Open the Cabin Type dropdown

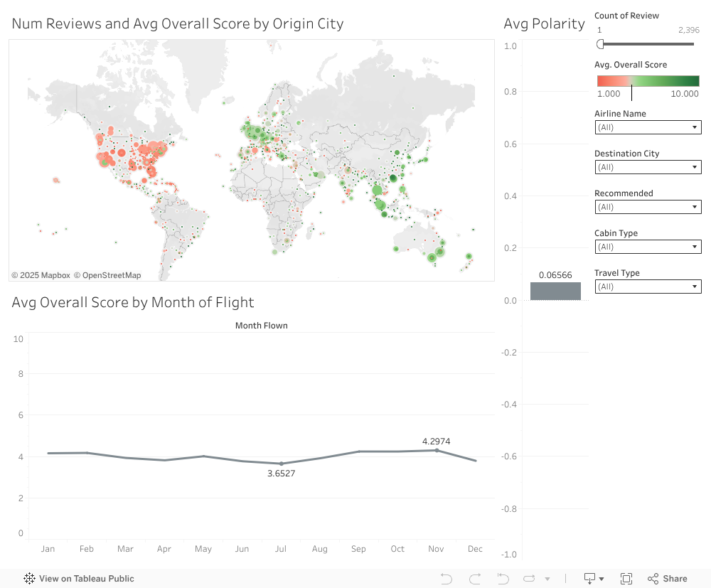tap(647, 247)
